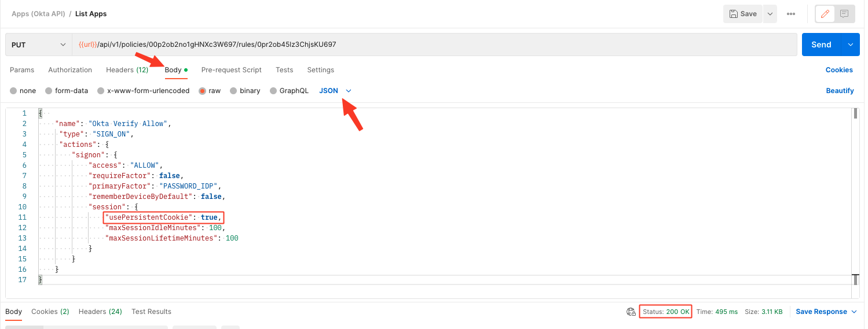Click the Save button with the disk icon
The image size is (868, 329).
coord(743,14)
